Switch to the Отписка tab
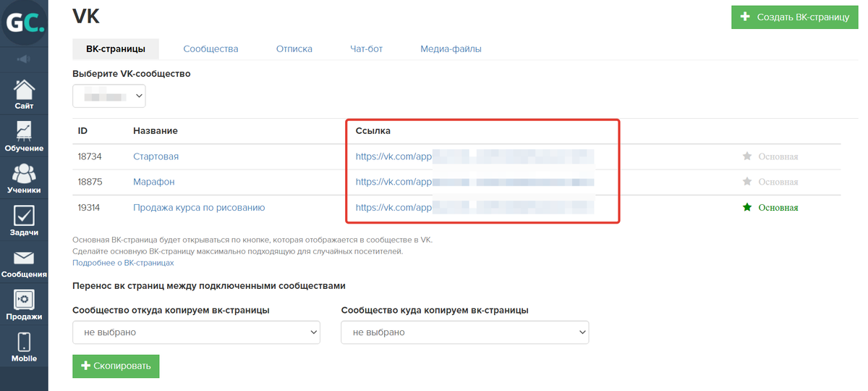The width and height of the screenshot is (868, 391). pyautogui.click(x=294, y=49)
